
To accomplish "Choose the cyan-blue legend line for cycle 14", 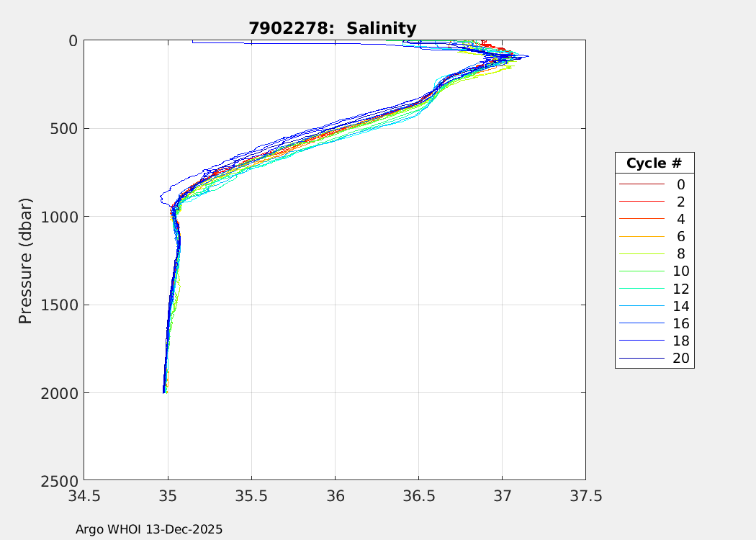I will pyautogui.click(x=641, y=306).
